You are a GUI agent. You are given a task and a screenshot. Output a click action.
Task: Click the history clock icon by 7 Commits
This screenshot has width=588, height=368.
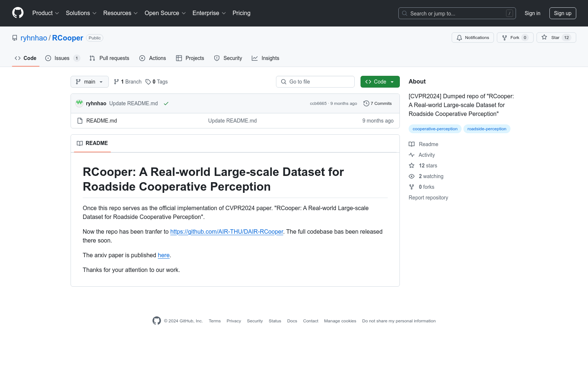366,103
